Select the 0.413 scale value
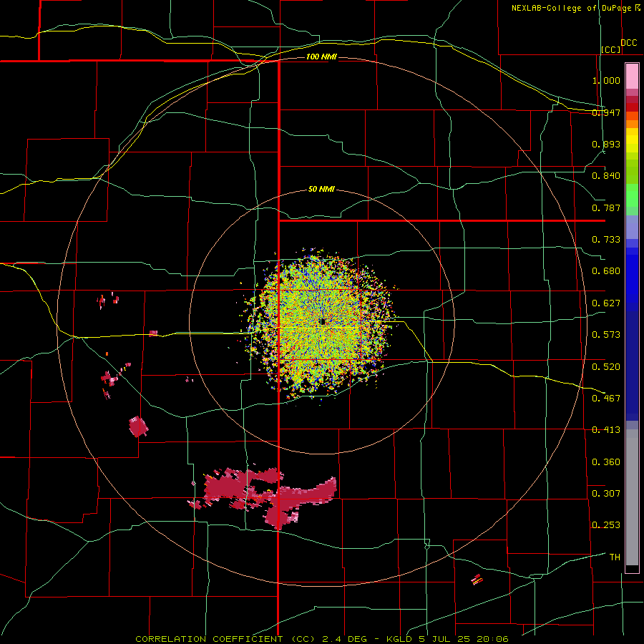 (606, 429)
